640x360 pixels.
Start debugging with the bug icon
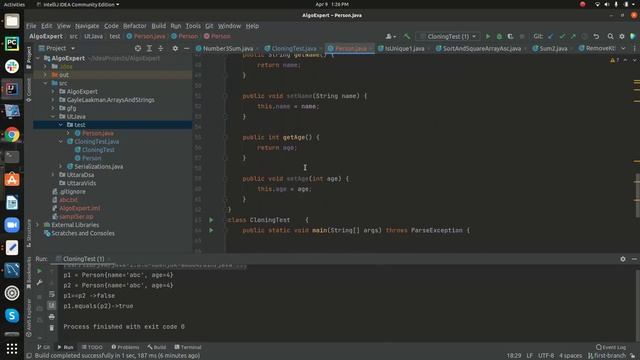pos(499,36)
